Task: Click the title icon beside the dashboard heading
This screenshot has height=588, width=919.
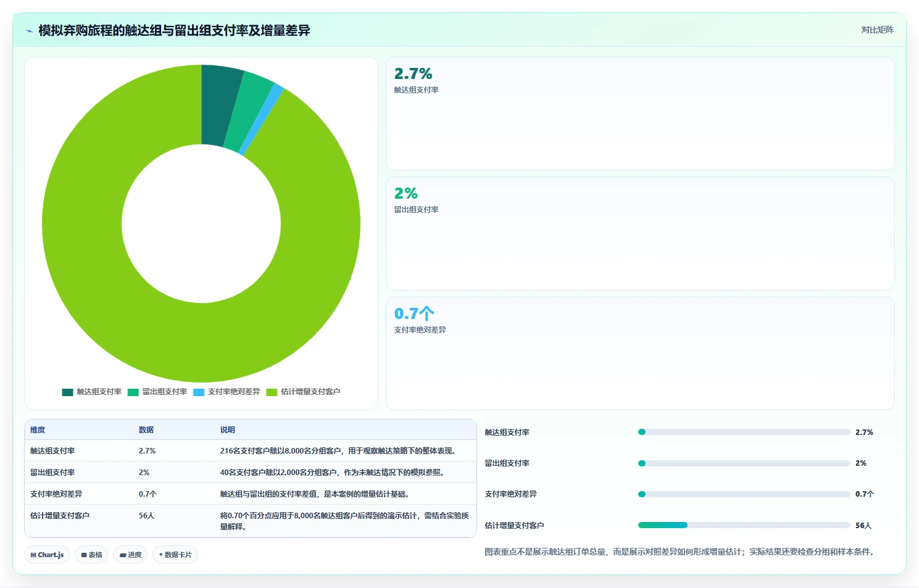Action: pos(29,31)
